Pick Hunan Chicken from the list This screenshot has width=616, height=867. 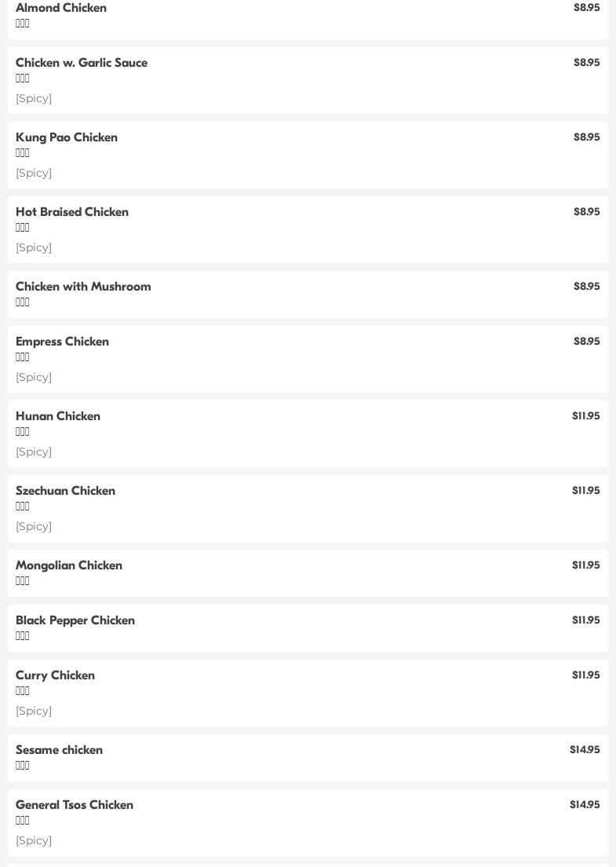[x=58, y=416]
